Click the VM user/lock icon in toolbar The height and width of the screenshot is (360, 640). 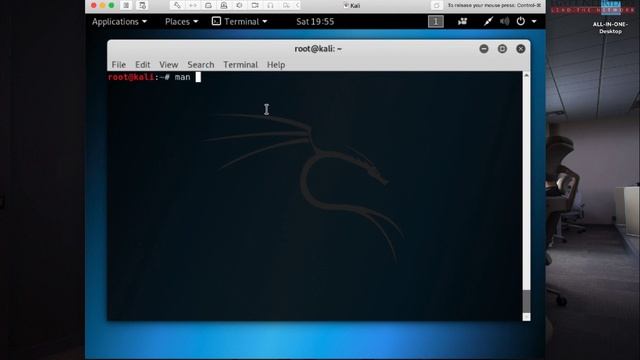coord(224,5)
